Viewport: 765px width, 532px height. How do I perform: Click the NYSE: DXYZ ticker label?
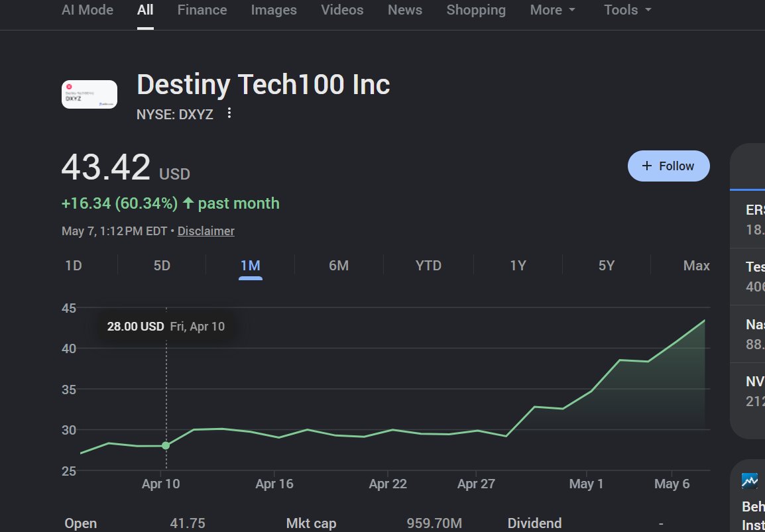tap(175, 114)
